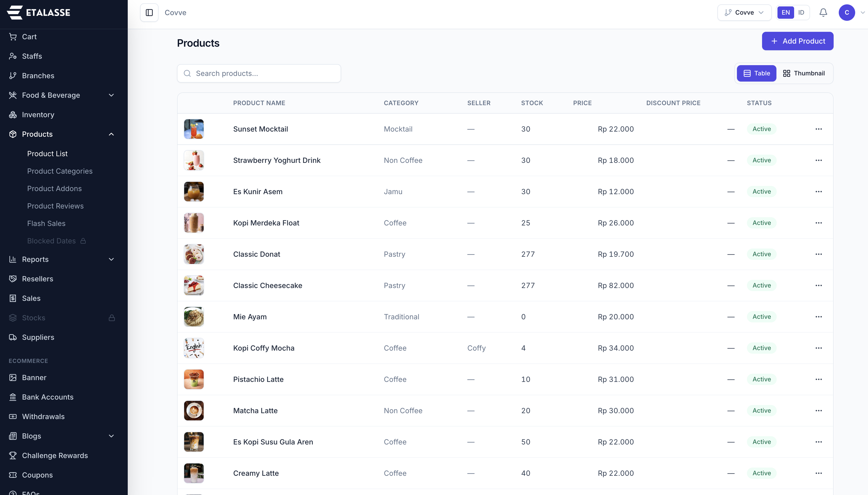Open the user avatar account menu
The height and width of the screenshot is (495, 868).
click(x=846, y=13)
